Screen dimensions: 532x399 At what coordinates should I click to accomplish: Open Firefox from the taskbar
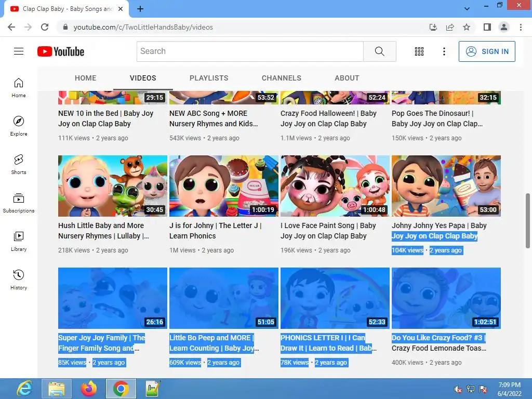point(89,389)
